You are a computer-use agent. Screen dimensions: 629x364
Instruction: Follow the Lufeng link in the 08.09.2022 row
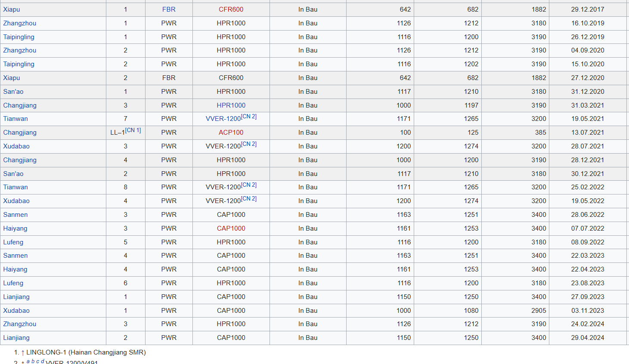pyautogui.click(x=13, y=242)
